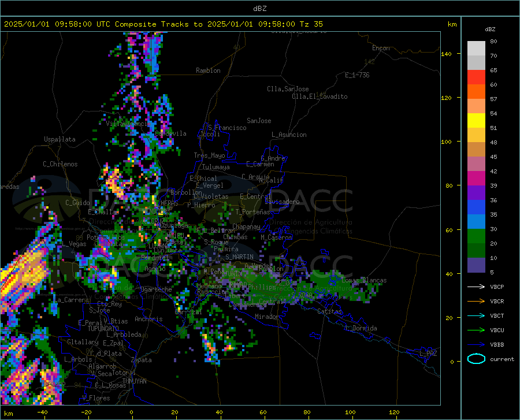
Task: Click the Ugarteche place label
Action: tap(156, 289)
